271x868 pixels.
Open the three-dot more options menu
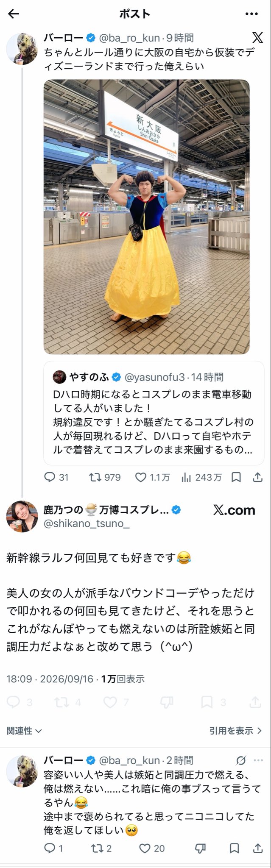pos(252,14)
